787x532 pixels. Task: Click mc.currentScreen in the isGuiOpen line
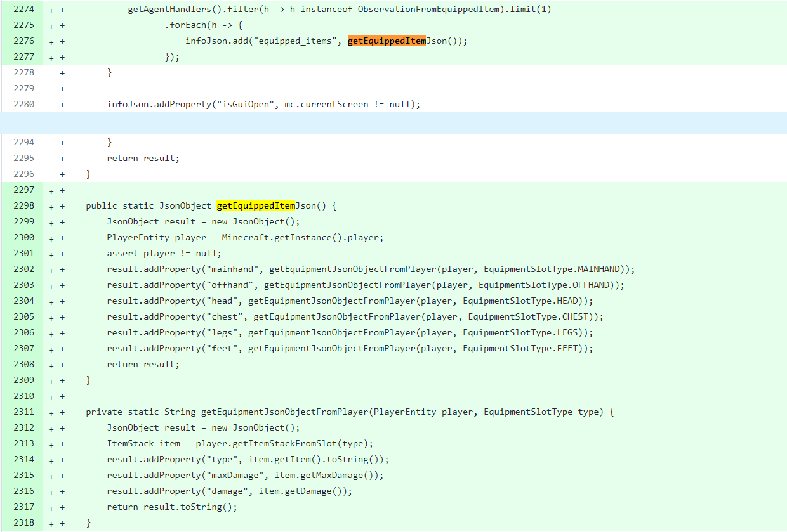(x=326, y=105)
